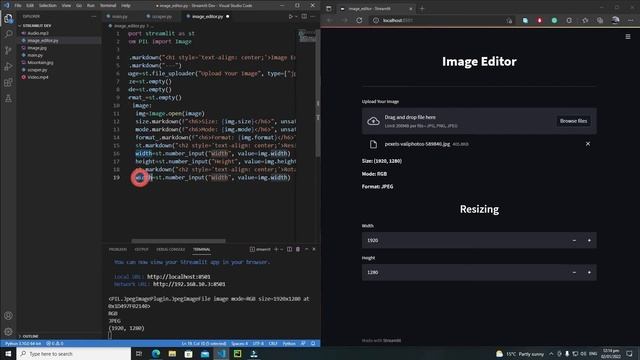Remove the uploaded pexels jpg file with X

588,144
